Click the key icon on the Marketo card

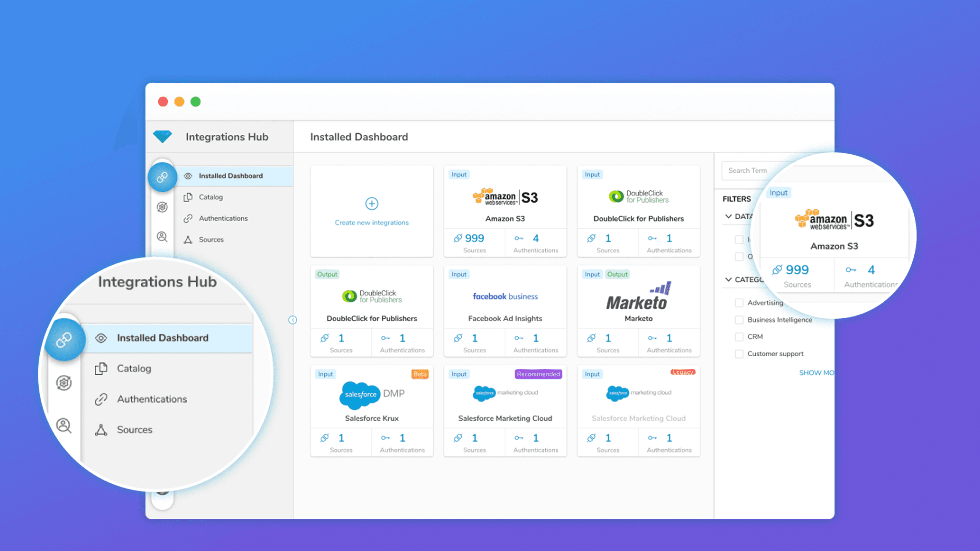pos(652,338)
